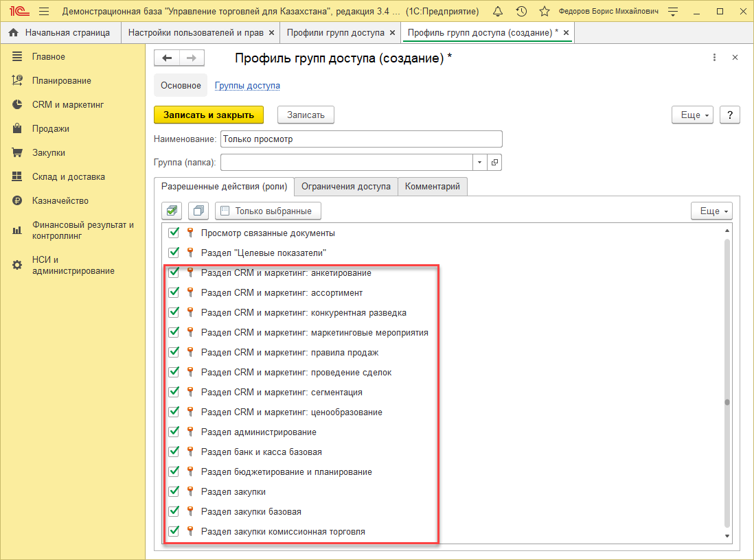
Task: Open the Комментарий tab
Action: 433,187
